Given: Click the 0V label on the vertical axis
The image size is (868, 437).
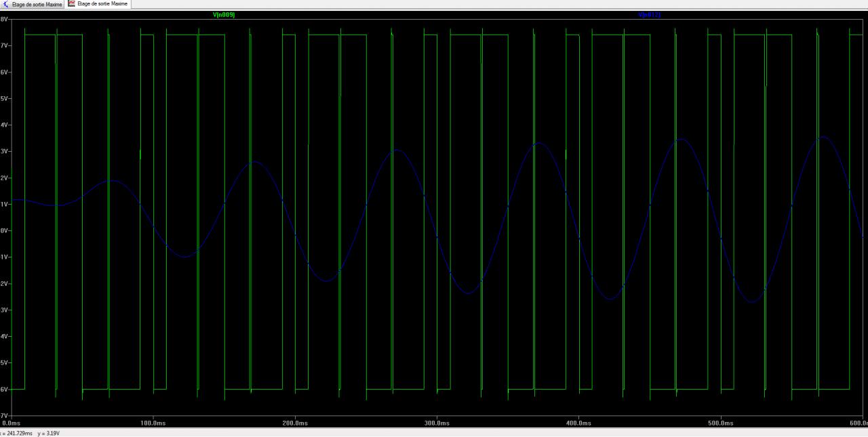Looking at the screenshot, I should (4, 230).
